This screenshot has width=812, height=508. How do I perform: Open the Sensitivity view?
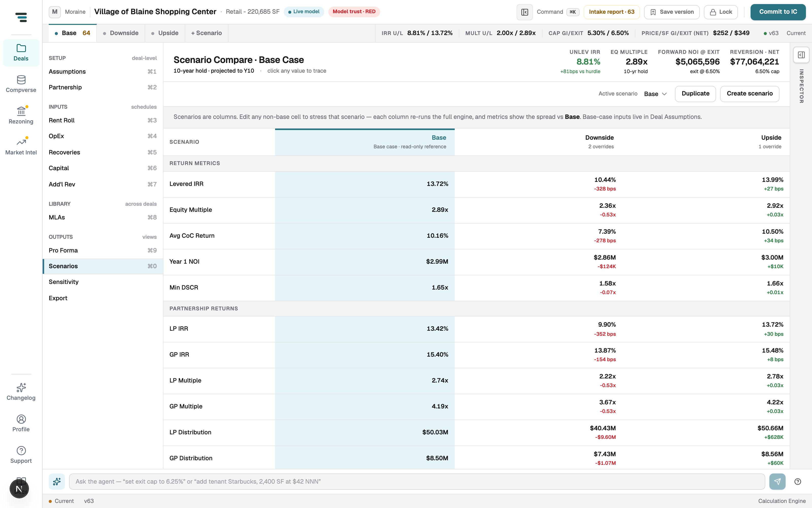[103, 282]
